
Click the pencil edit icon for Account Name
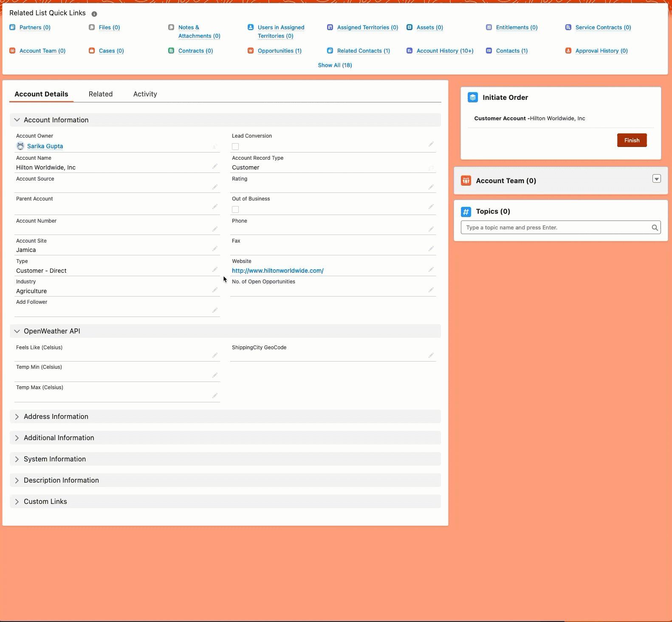pos(215,166)
